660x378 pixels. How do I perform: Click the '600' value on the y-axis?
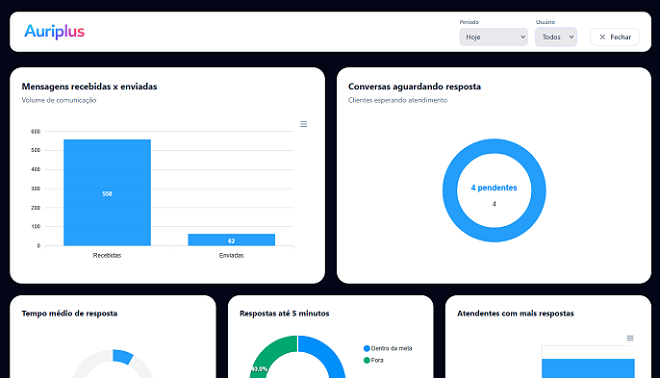coord(35,132)
